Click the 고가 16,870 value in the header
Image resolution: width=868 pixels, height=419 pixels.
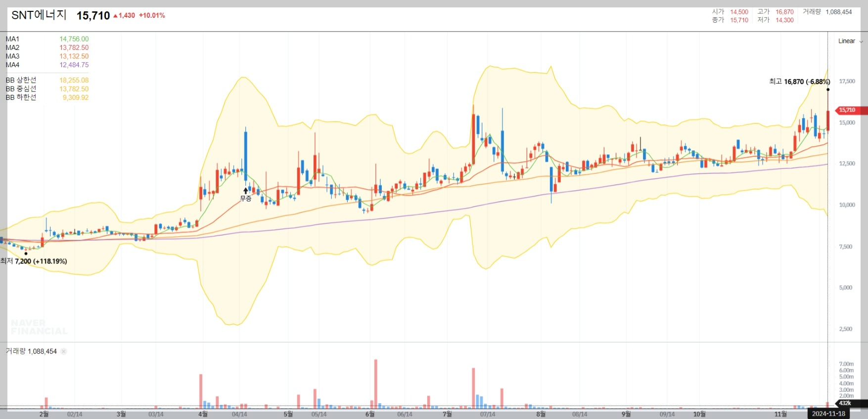coord(784,12)
